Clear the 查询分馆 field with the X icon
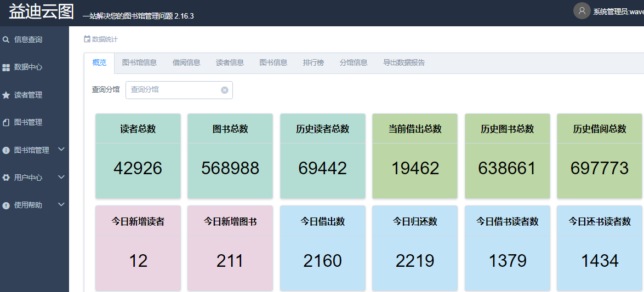 224,90
